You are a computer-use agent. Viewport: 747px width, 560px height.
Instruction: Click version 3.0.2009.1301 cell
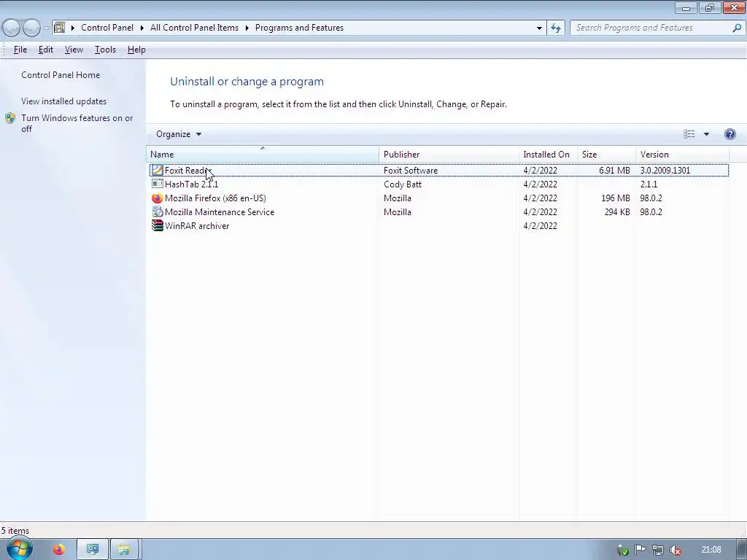click(x=665, y=171)
